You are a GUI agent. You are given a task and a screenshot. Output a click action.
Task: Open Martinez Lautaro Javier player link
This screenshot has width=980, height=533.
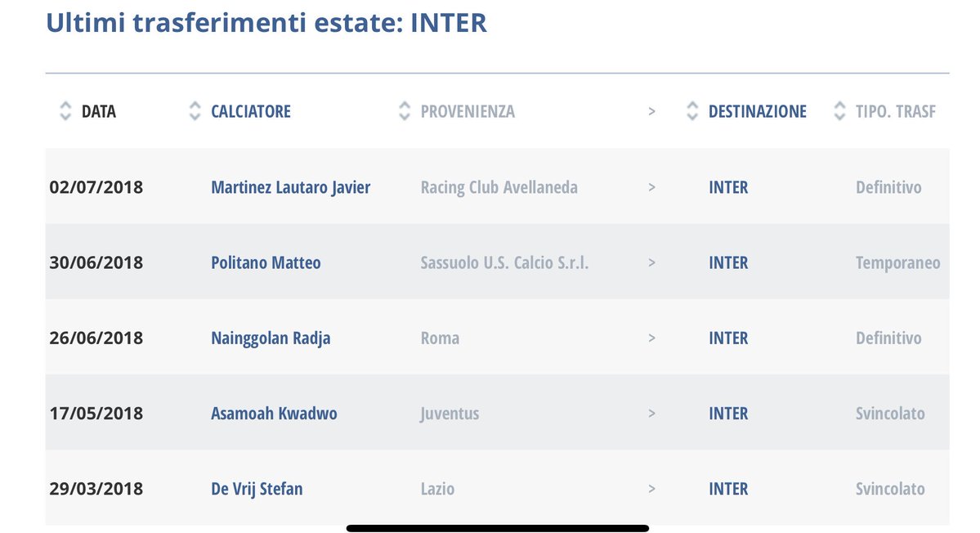(x=291, y=187)
